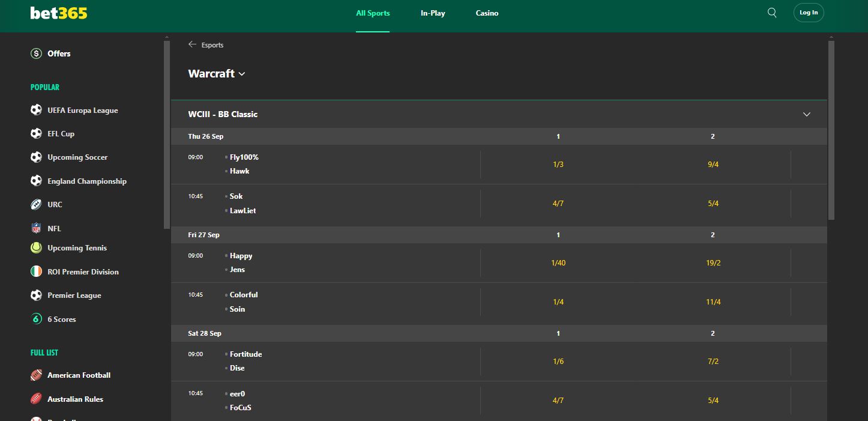
Task: Open the NFL shield icon
Action: tap(36, 228)
